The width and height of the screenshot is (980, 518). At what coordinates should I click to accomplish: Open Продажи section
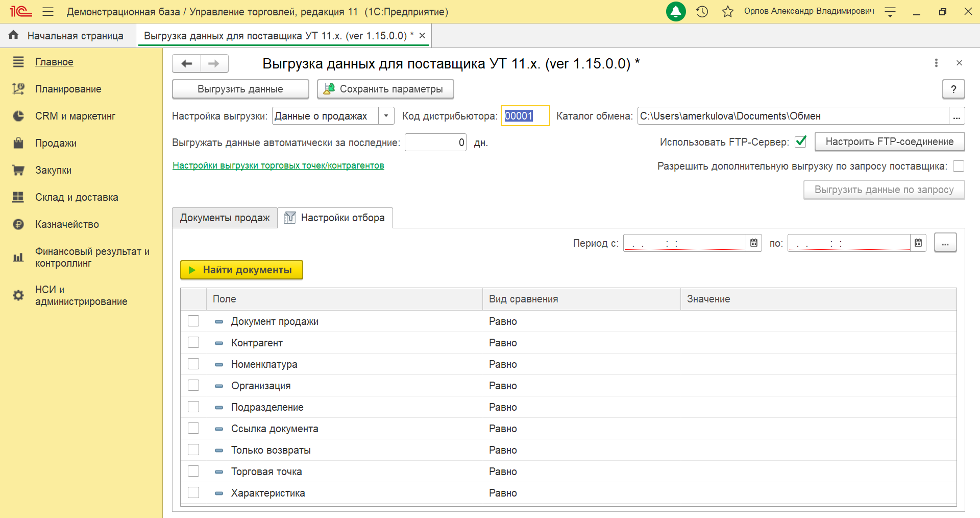pos(56,143)
